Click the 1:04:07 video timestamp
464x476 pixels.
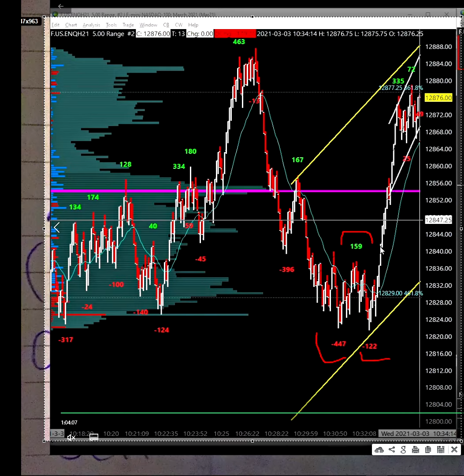tap(69, 423)
